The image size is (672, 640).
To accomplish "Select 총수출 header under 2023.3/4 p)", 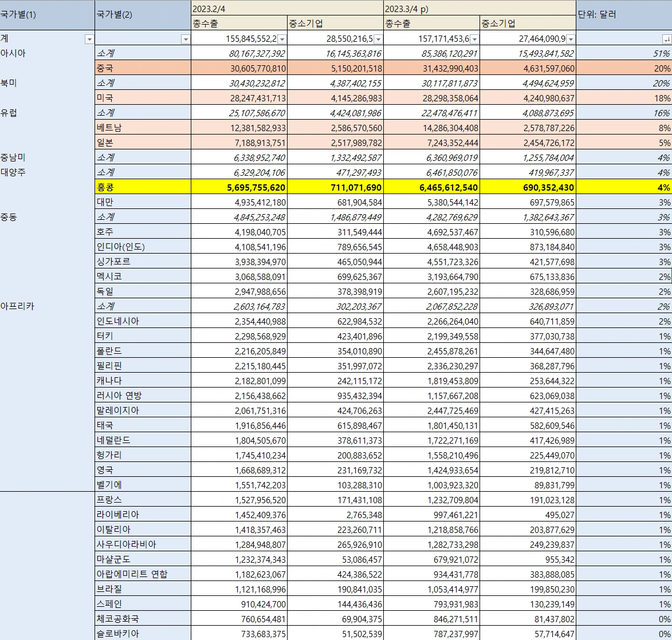I will click(x=431, y=23).
